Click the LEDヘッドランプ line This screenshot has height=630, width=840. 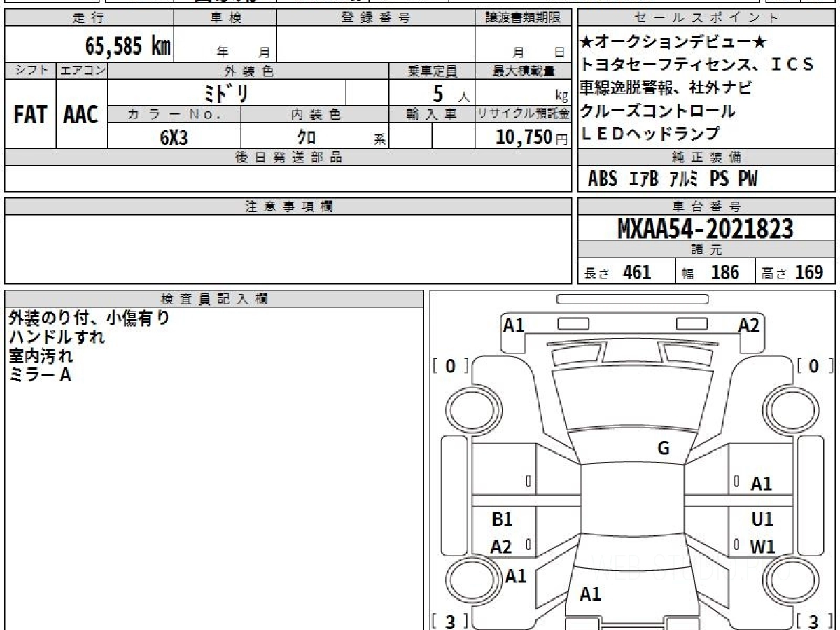(650, 133)
